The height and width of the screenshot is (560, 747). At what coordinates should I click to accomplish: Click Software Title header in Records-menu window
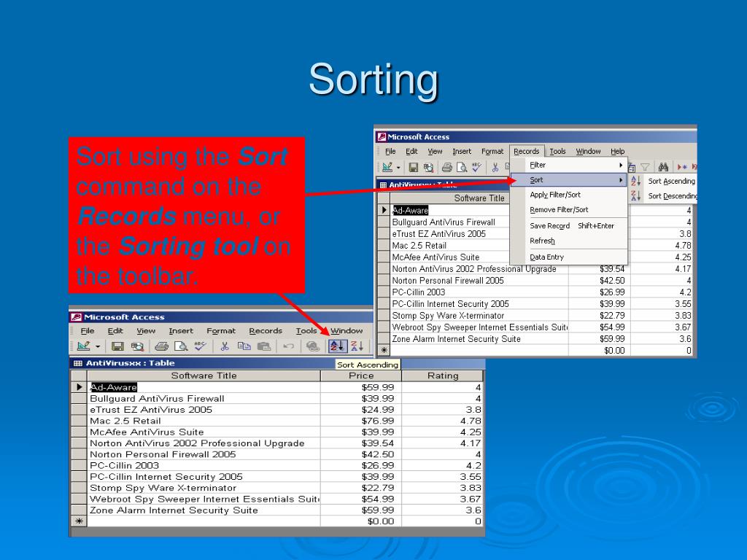pyautogui.click(x=479, y=198)
